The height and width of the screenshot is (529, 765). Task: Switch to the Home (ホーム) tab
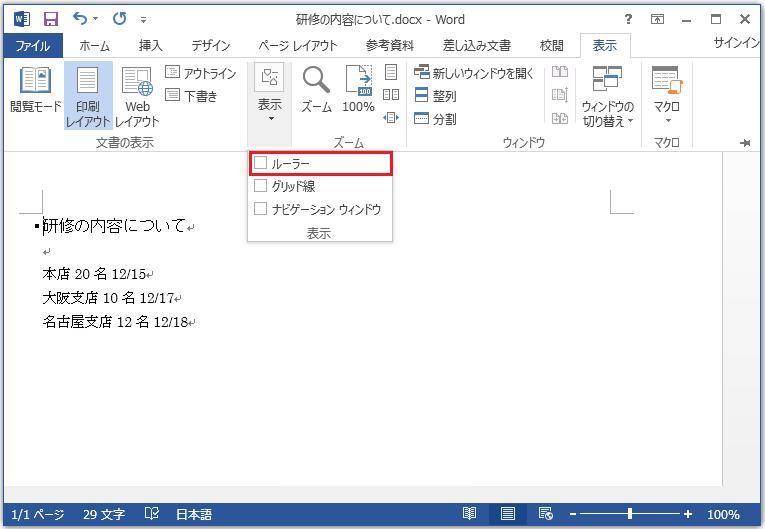click(x=94, y=45)
